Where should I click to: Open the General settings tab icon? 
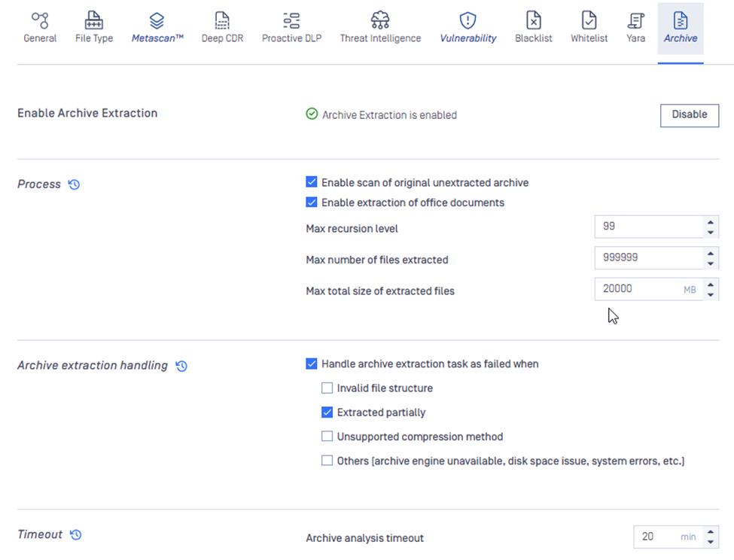(x=40, y=20)
